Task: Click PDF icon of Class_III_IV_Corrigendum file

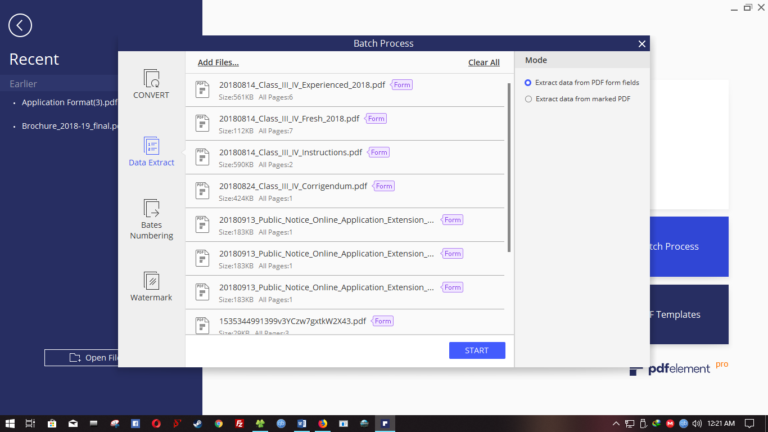Action: pyautogui.click(x=203, y=190)
